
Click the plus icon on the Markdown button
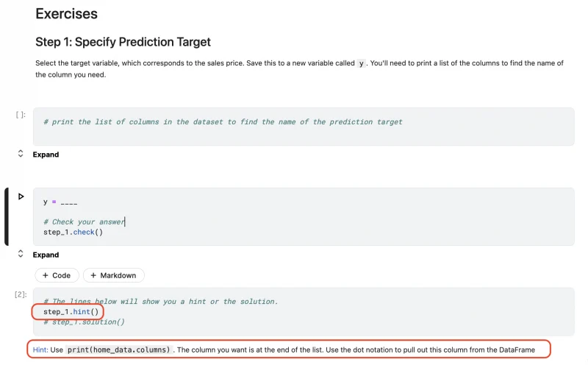(x=93, y=275)
